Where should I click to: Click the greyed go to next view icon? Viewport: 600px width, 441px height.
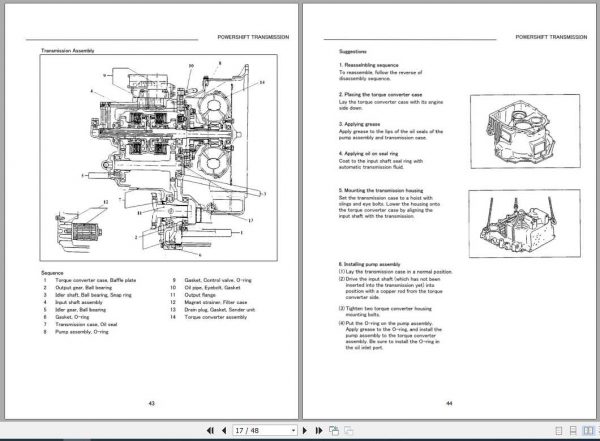pos(349,431)
